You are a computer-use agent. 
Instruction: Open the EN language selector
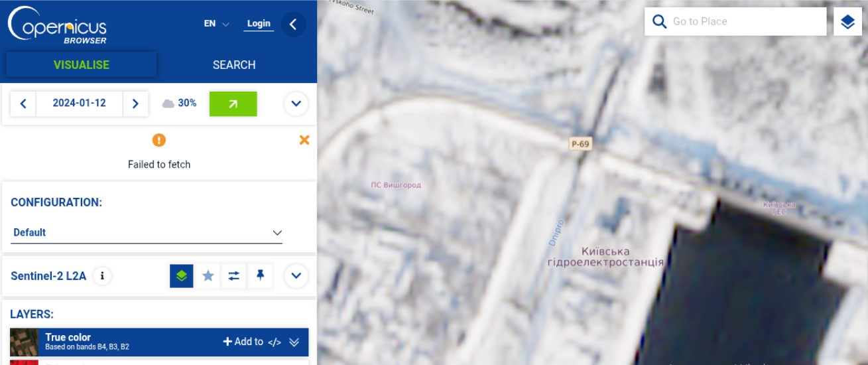tap(216, 24)
